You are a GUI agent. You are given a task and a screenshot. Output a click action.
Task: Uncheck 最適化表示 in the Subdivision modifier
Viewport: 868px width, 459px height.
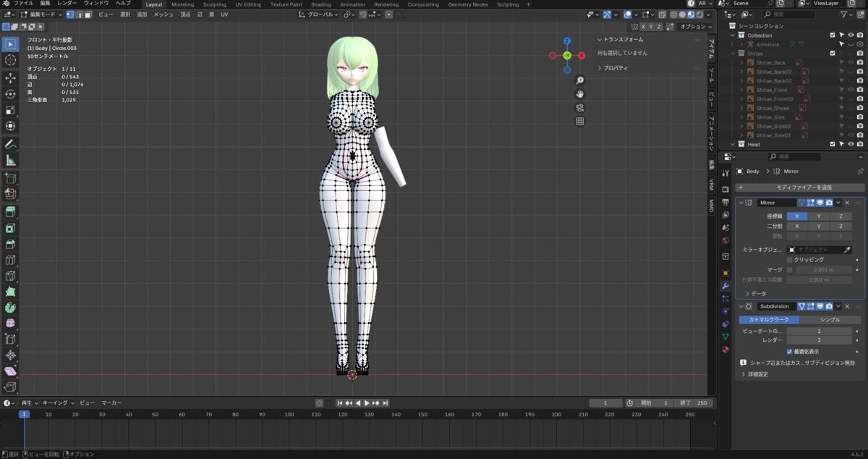(x=790, y=351)
